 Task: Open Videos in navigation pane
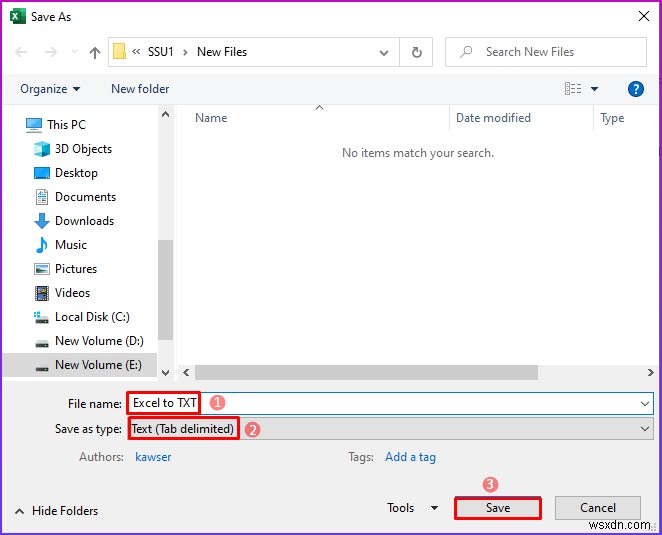pyautogui.click(x=73, y=293)
